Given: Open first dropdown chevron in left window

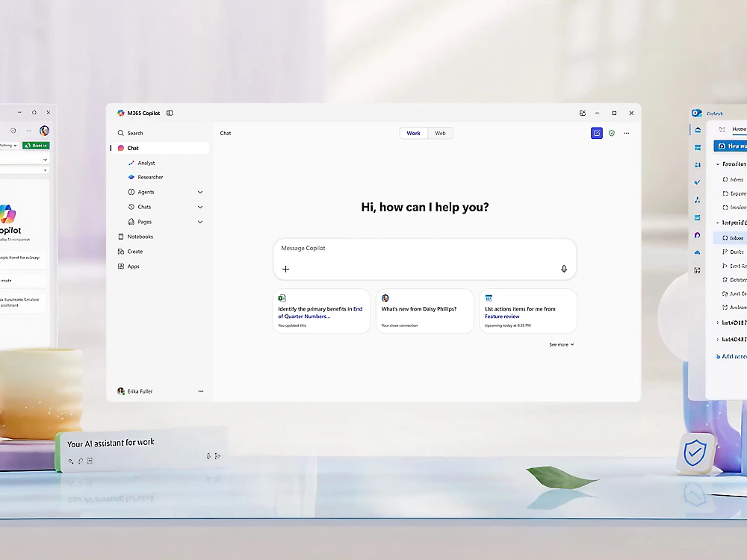Looking at the screenshot, I should [46, 160].
